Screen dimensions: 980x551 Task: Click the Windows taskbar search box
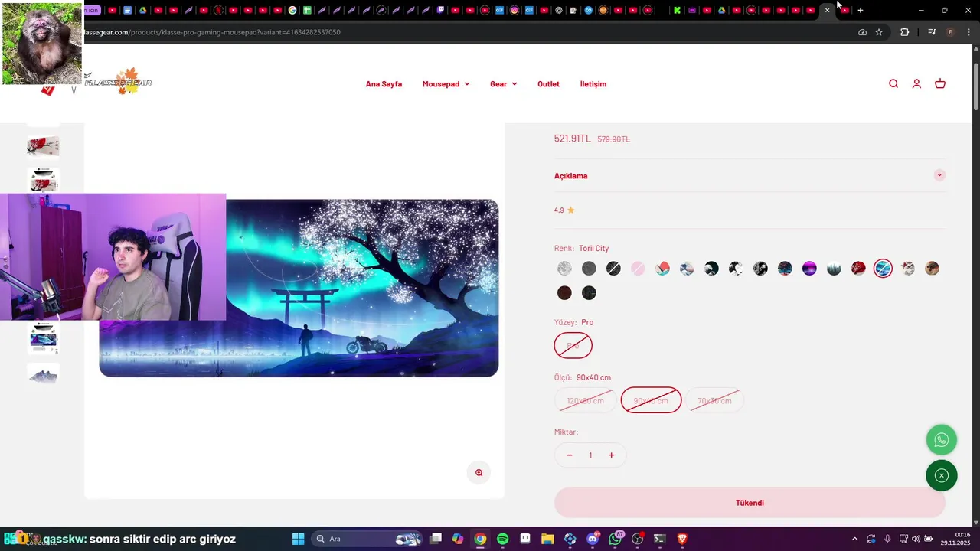367,539
